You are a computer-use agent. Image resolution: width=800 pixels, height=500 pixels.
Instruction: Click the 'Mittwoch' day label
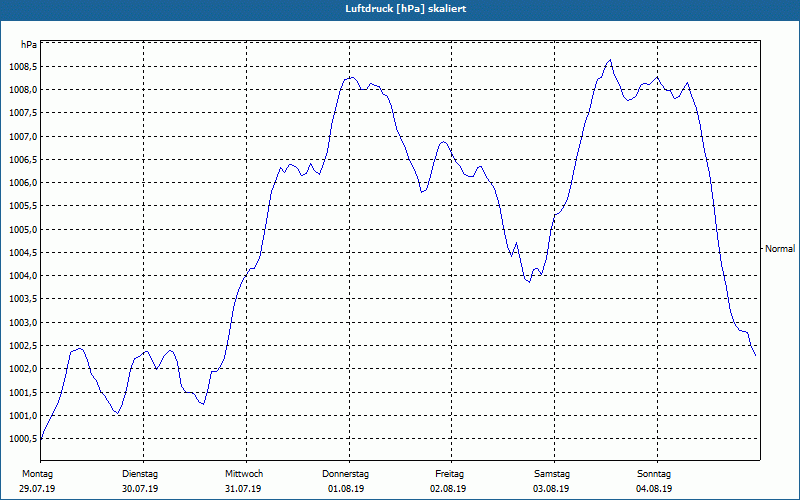(x=244, y=474)
